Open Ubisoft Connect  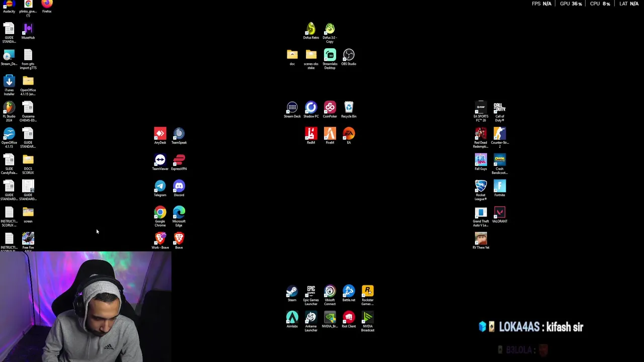pos(330,296)
